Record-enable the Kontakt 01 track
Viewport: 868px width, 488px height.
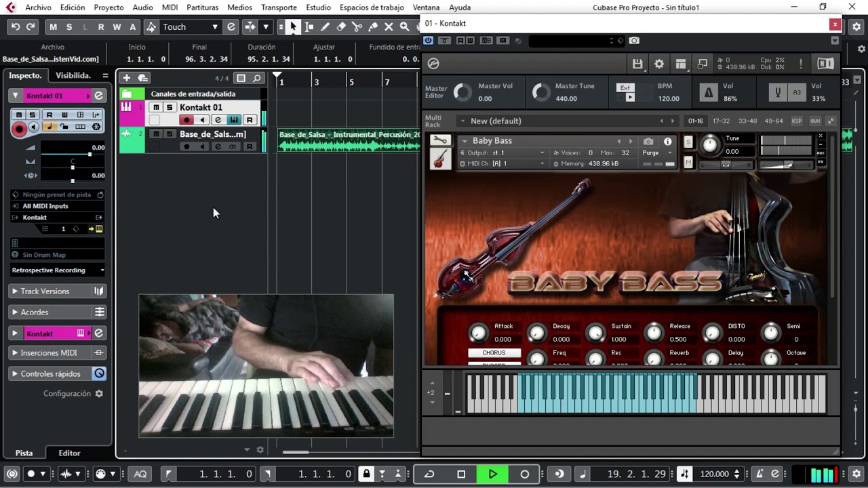click(186, 120)
